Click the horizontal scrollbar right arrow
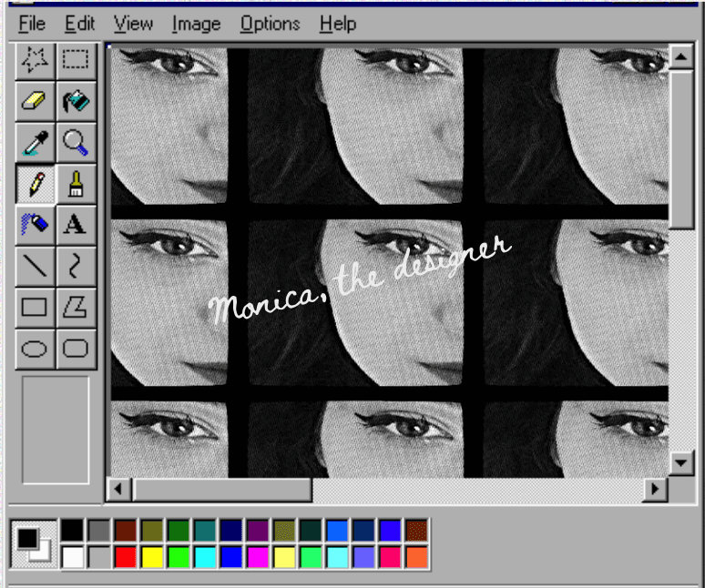The height and width of the screenshot is (588, 705). [654, 490]
